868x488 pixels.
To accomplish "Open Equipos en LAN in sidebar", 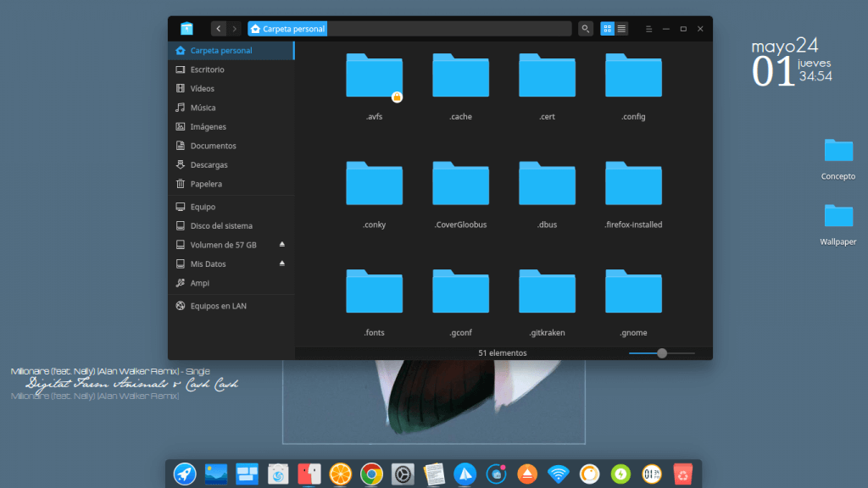I will (218, 306).
